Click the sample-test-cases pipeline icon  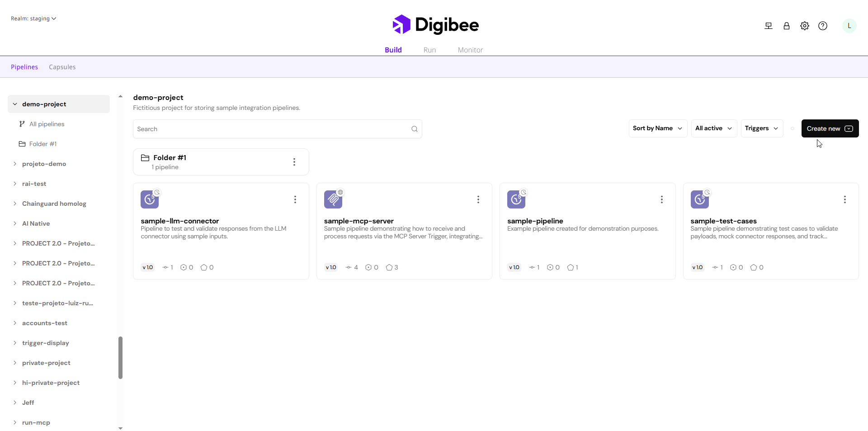click(699, 199)
